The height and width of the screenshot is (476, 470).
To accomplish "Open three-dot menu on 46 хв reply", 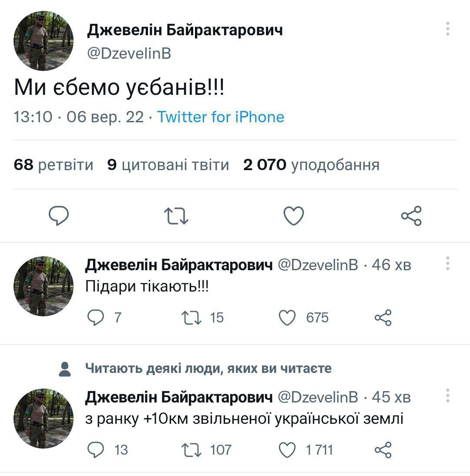I will [447, 264].
